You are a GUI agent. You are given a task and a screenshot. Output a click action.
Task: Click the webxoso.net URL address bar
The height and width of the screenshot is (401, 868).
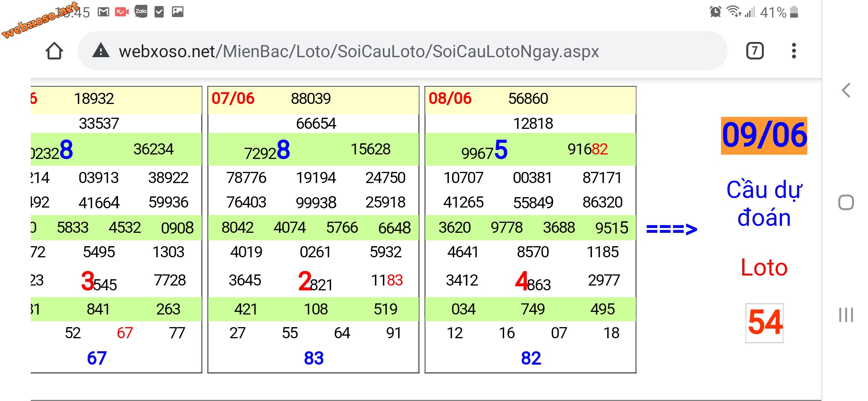click(x=402, y=51)
